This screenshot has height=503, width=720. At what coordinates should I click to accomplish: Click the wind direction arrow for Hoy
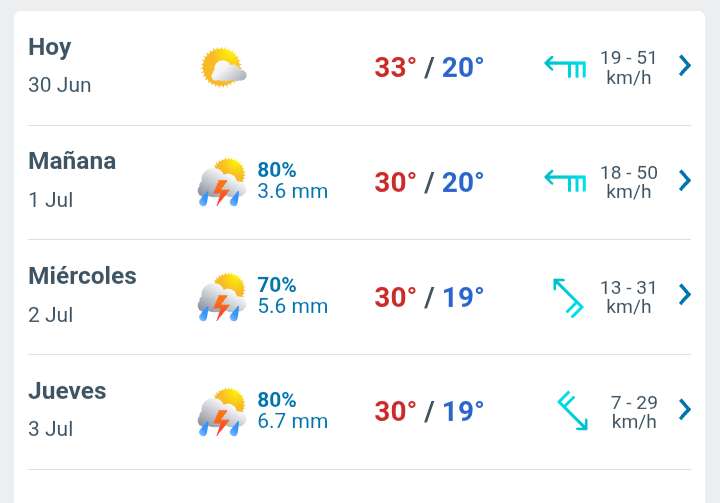(x=565, y=67)
